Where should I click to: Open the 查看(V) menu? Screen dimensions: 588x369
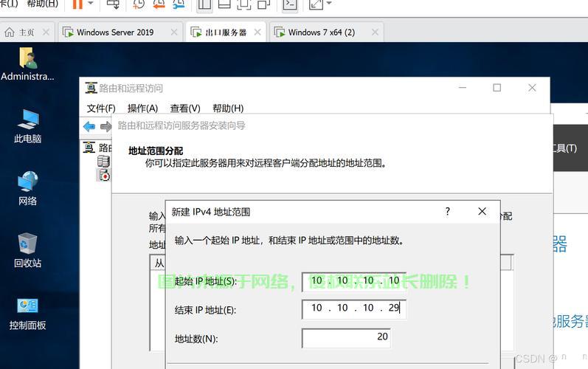coord(185,108)
